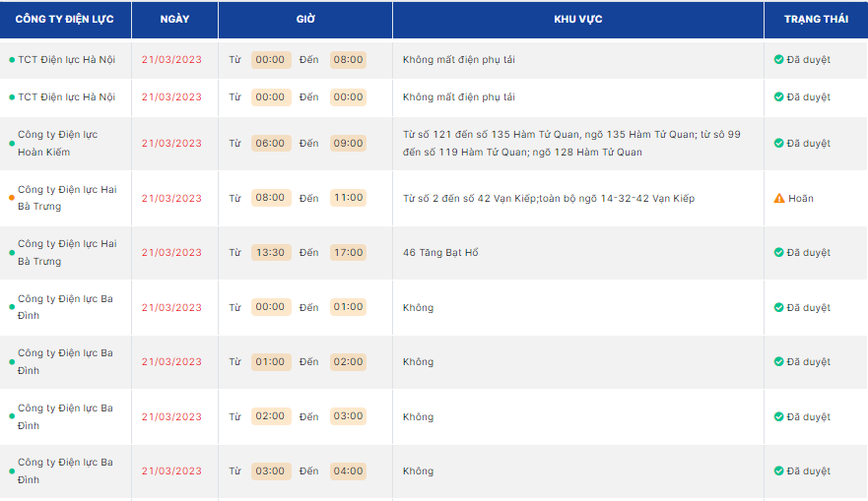Click Không mất điện phụ tải in the 00:00–00:00 row
Image resolution: width=868 pixels, height=501 pixels.
(459, 97)
